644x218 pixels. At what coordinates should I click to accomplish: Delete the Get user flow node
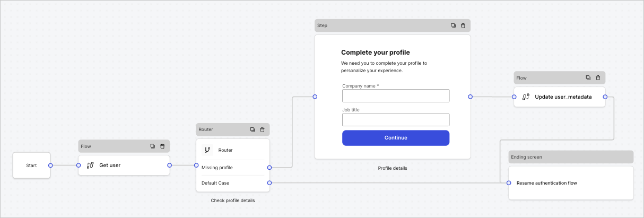(162, 146)
